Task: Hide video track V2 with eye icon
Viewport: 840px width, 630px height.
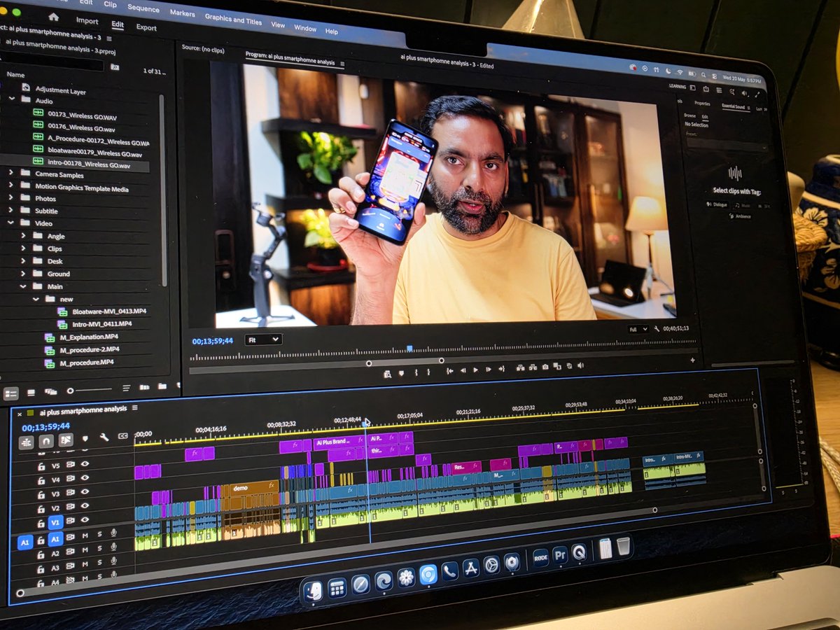Action: [x=84, y=505]
